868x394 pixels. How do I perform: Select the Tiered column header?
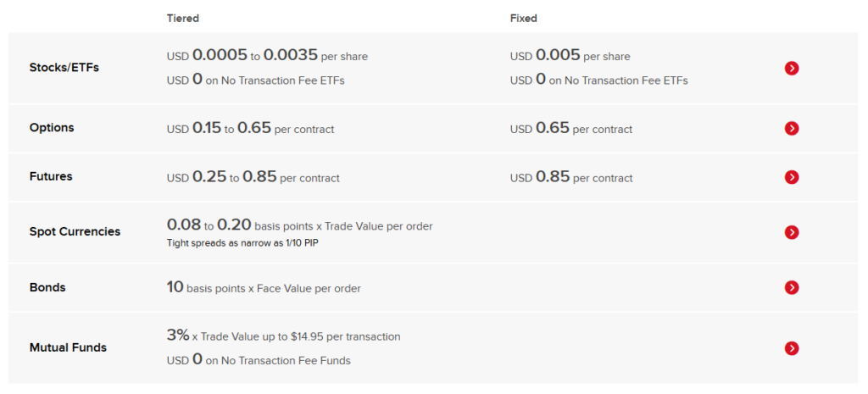183,18
